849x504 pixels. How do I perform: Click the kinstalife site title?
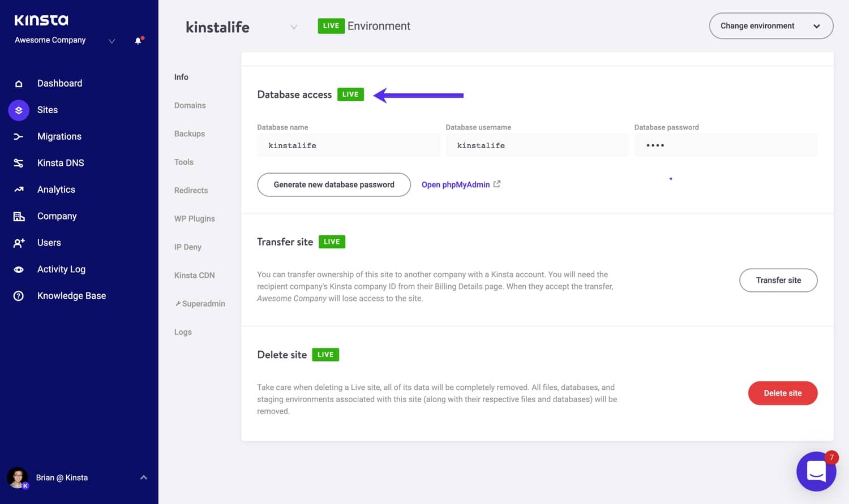[217, 27]
